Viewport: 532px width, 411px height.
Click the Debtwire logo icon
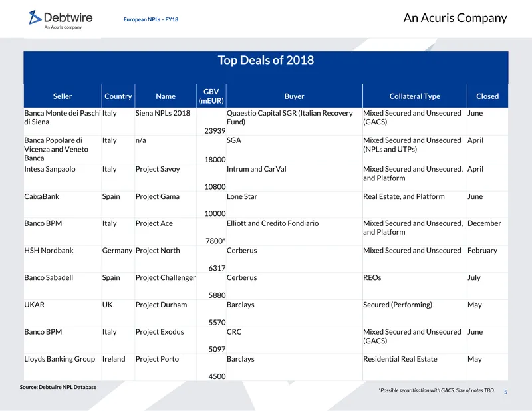point(35,17)
